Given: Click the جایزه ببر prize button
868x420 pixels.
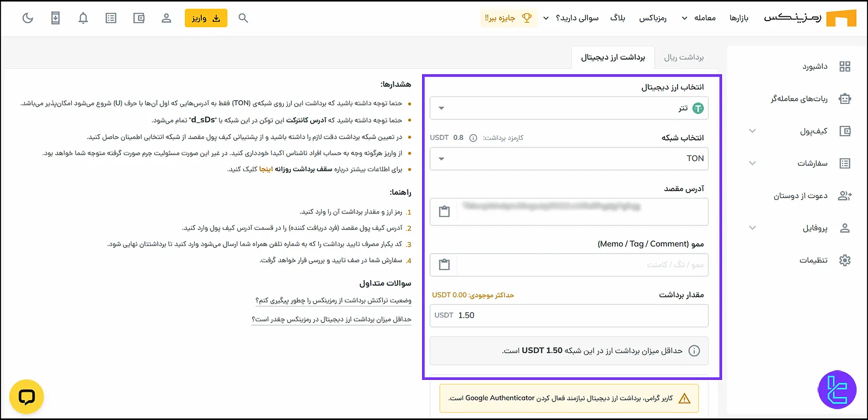Looking at the screenshot, I should (x=508, y=18).
